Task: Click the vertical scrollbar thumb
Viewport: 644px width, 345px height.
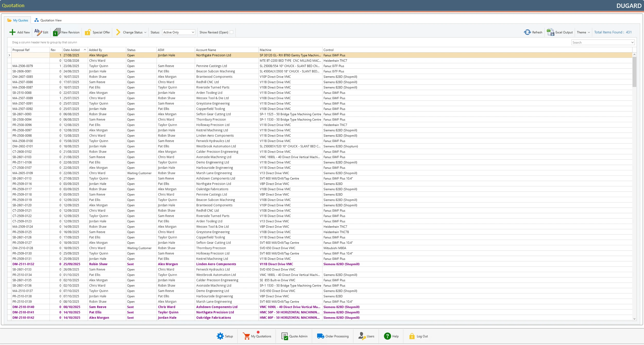Action: pos(634,72)
